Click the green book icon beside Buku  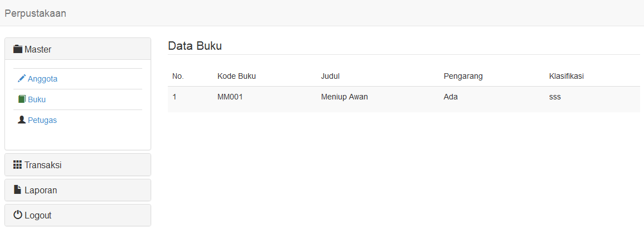click(x=22, y=99)
